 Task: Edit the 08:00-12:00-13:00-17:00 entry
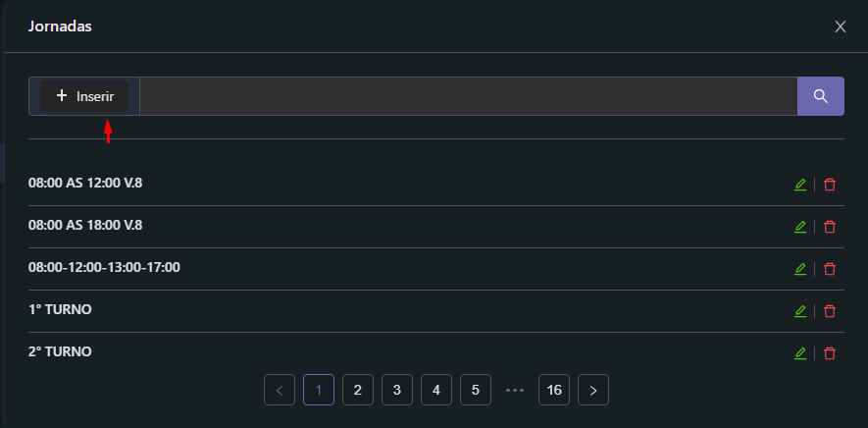800,269
